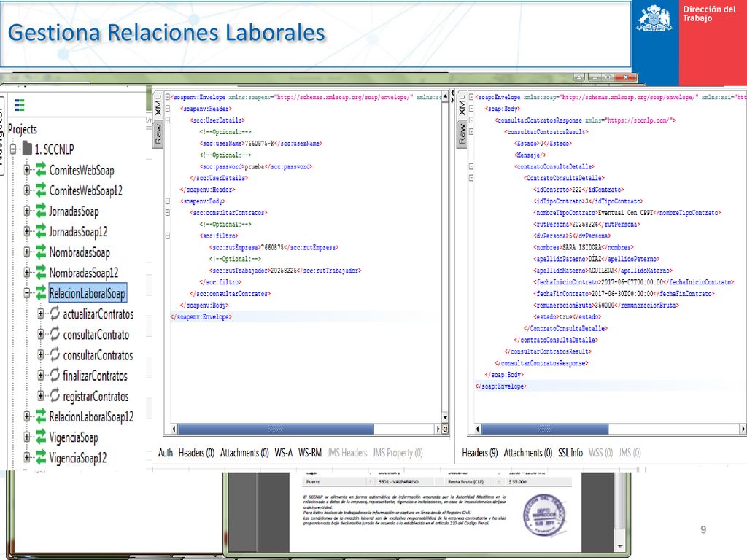
Task: Click the request scrollbar left arrow
Action: (174, 429)
